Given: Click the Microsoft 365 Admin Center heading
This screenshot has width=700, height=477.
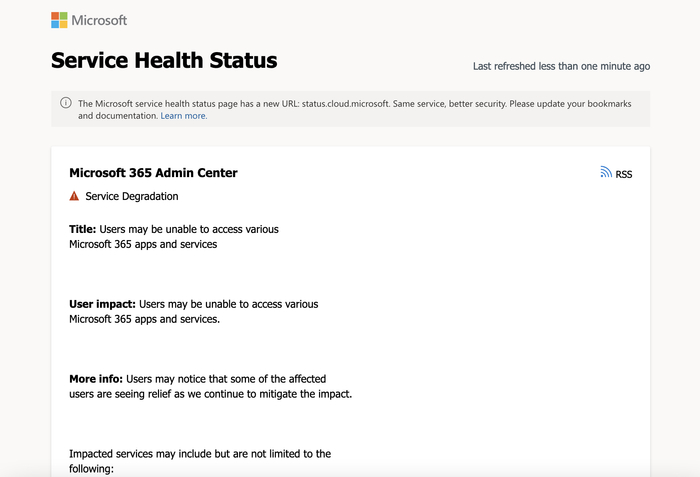Looking at the screenshot, I should 153,173.
